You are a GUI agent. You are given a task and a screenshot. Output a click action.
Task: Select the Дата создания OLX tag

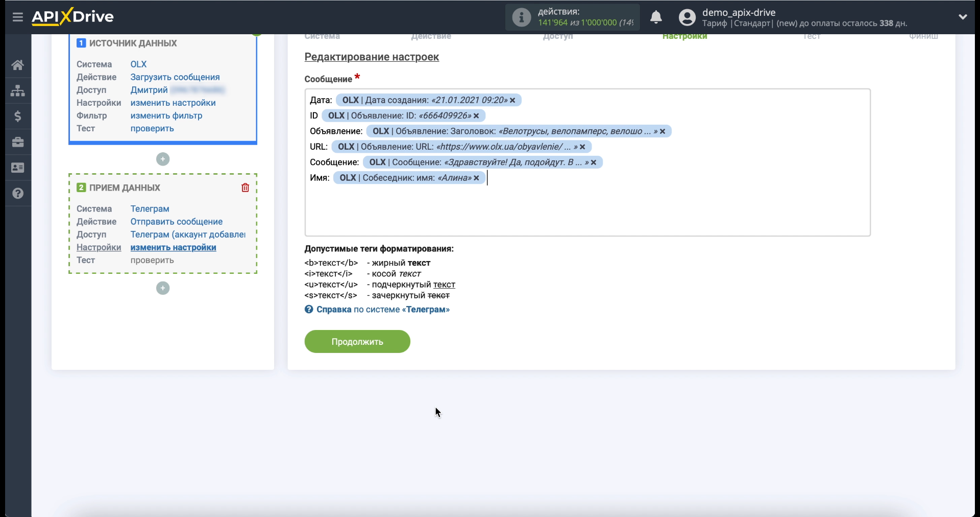coord(428,100)
